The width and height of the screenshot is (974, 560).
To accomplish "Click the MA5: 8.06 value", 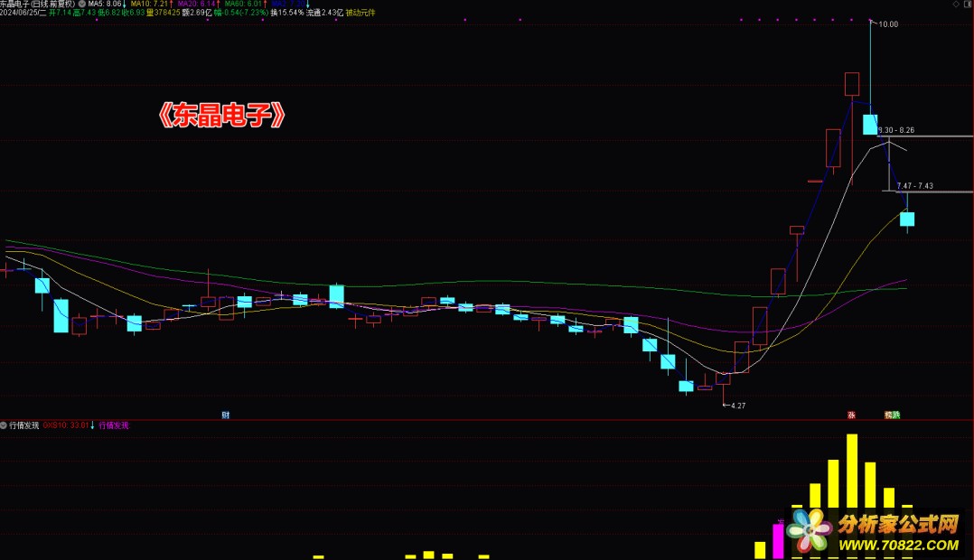I will (x=105, y=4).
